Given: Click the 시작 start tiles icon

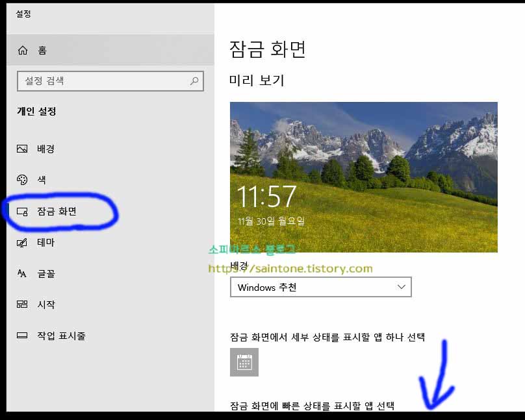Looking at the screenshot, I should (22, 304).
